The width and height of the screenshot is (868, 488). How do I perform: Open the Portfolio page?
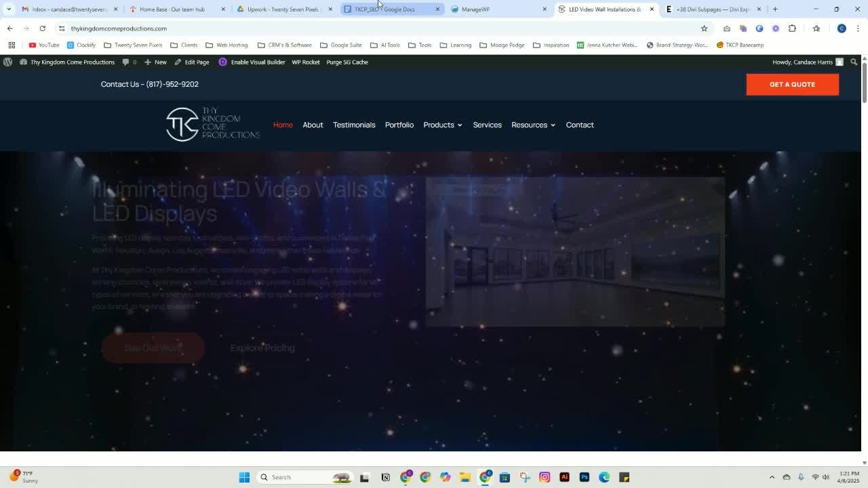point(399,125)
